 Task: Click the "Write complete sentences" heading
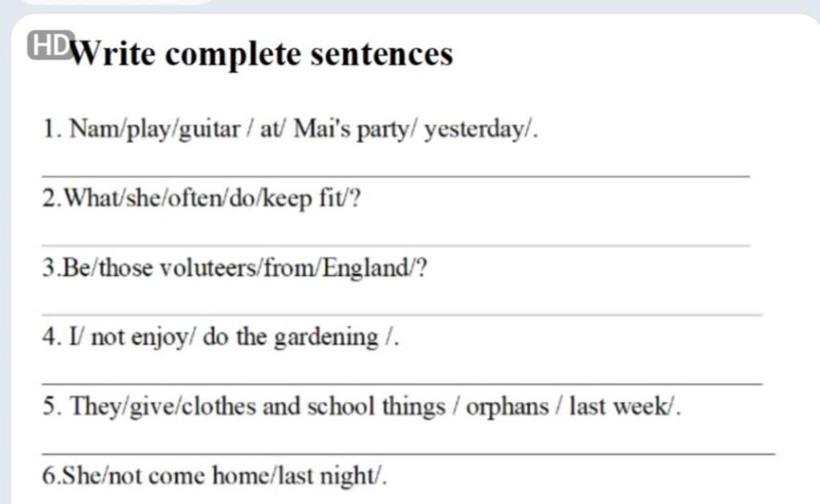click(x=263, y=54)
